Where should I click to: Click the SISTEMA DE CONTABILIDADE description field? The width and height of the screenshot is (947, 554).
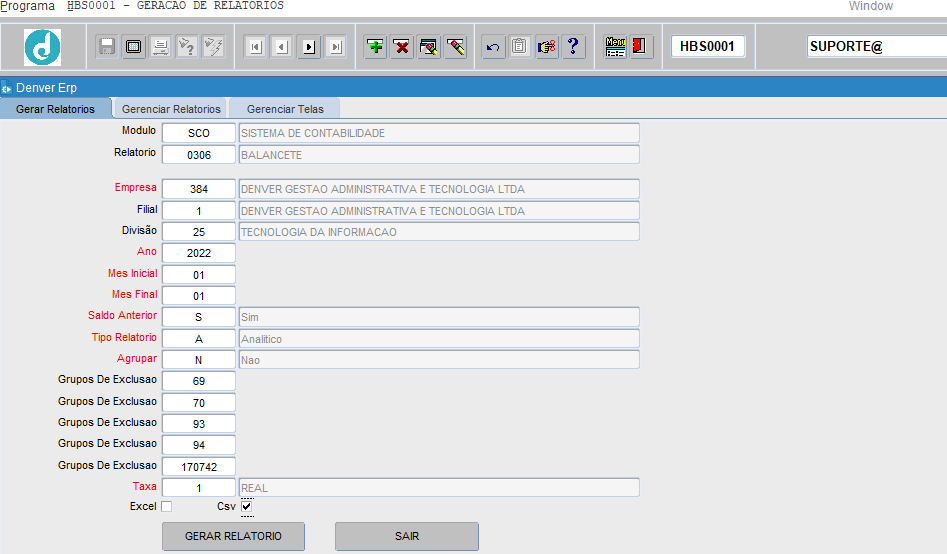(439, 133)
